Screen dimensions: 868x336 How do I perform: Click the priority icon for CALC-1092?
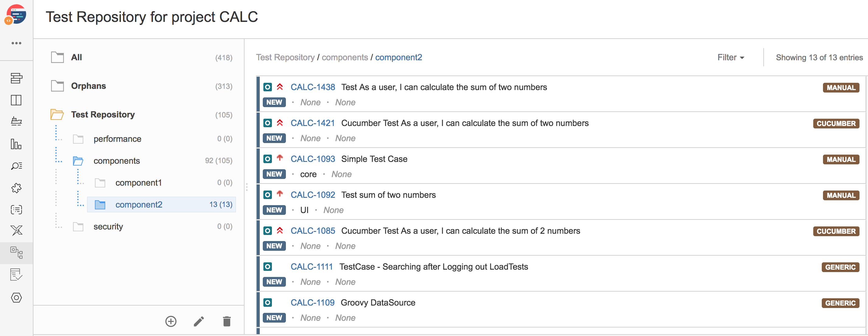(x=280, y=194)
